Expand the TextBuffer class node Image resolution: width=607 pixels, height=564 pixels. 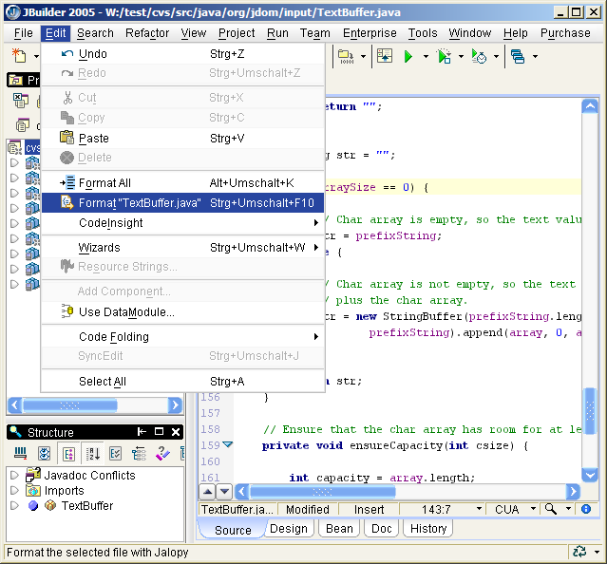(x=14, y=506)
